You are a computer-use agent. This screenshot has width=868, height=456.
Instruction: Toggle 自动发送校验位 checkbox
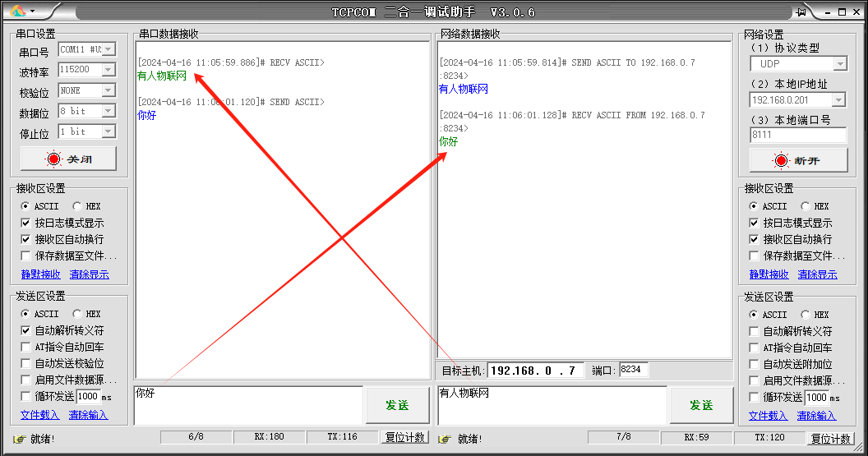pyautogui.click(x=25, y=364)
